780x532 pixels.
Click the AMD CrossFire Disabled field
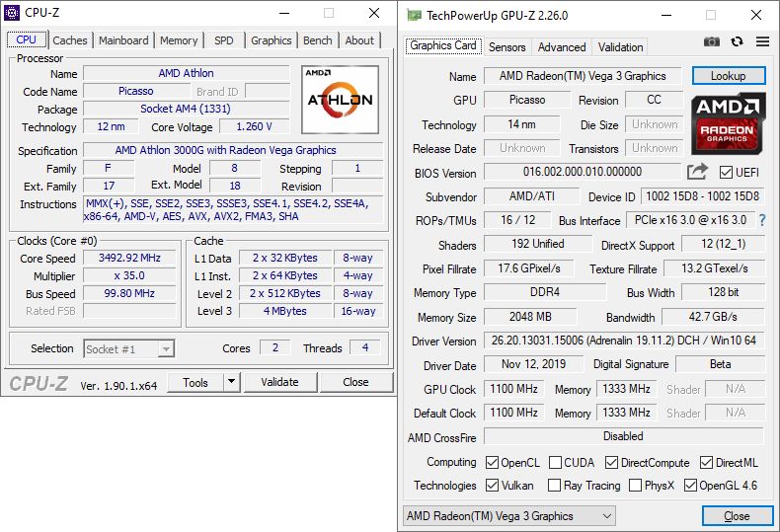[624, 436]
